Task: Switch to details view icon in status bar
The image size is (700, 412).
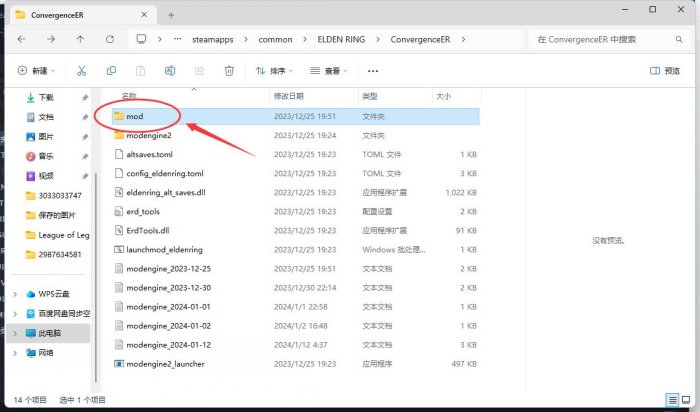Action: (672, 400)
